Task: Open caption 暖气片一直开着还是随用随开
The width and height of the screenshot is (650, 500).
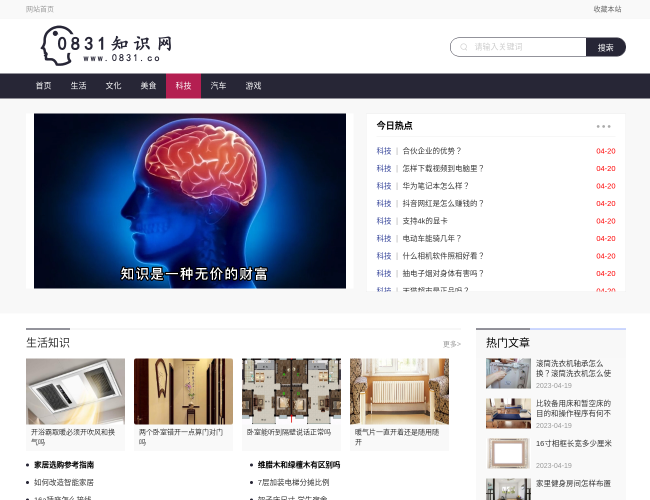Action: [397, 437]
